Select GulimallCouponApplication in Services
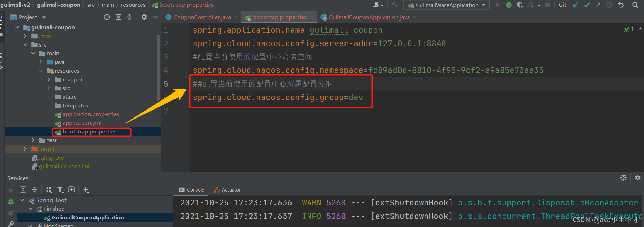Image resolution: width=644 pixels, height=227 pixels. pos(88,217)
